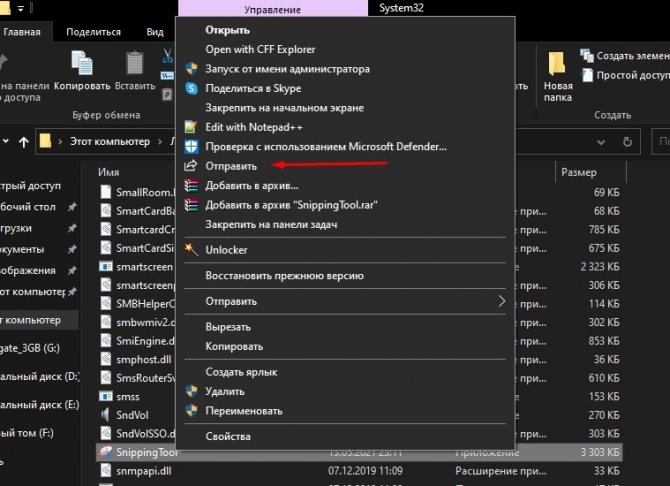Click the share icon next to first Отправить
This screenshot has width=670, height=486.
click(191, 166)
